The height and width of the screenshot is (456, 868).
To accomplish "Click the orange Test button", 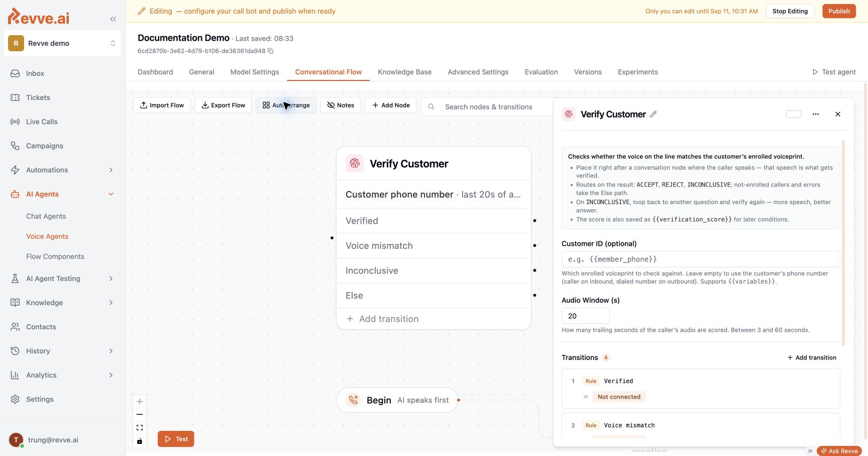I will 176,439.
